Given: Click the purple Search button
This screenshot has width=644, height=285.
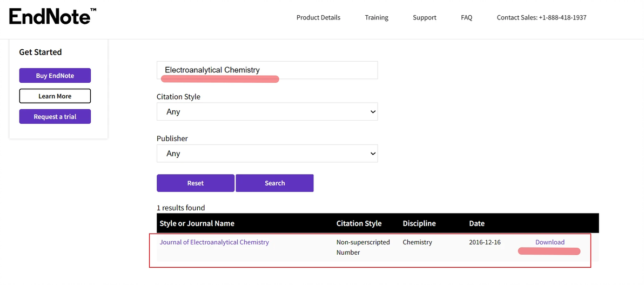Looking at the screenshot, I should pos(274,183).
